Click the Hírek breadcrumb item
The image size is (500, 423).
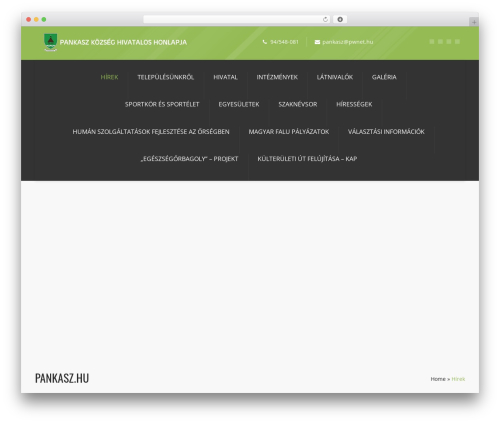coord(458,379)
